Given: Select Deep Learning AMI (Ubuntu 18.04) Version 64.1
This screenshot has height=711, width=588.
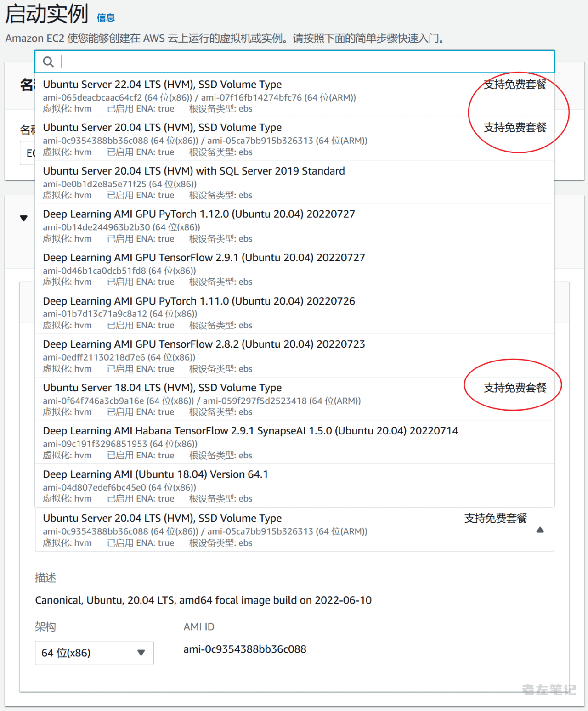Looking at the screenshot, I should pos(294,485).
